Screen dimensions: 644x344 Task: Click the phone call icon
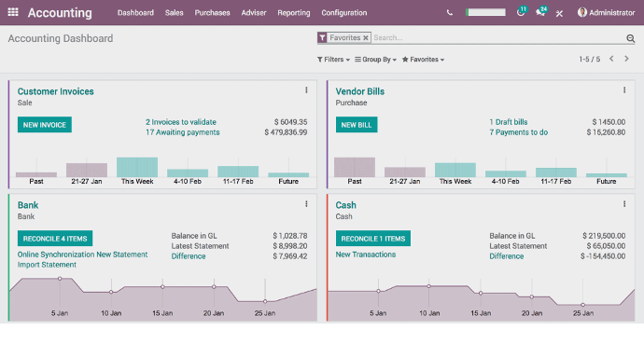coord(450,13)
